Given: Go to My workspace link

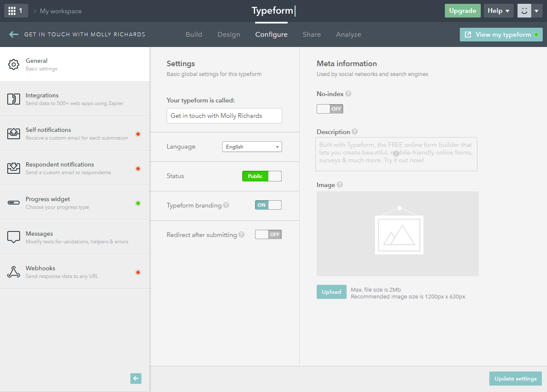Looking at the screenshot, I should click(x=61, y=11).
